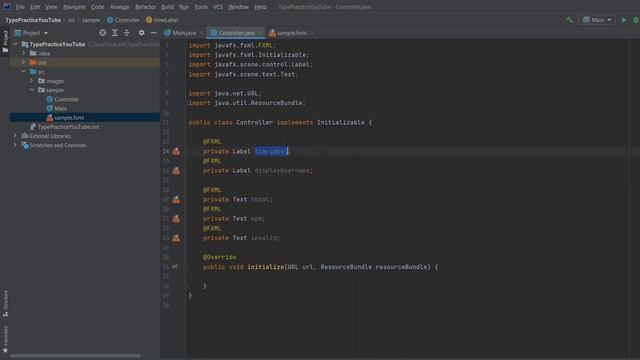The image size is (640, 360).
Task: Open the Help menu
Action: coord(260,7)
